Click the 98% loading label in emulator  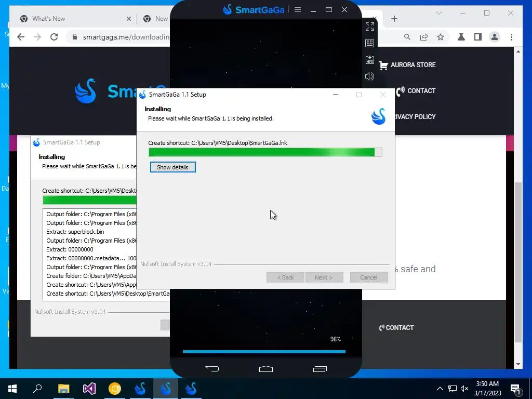pos(335,339)
